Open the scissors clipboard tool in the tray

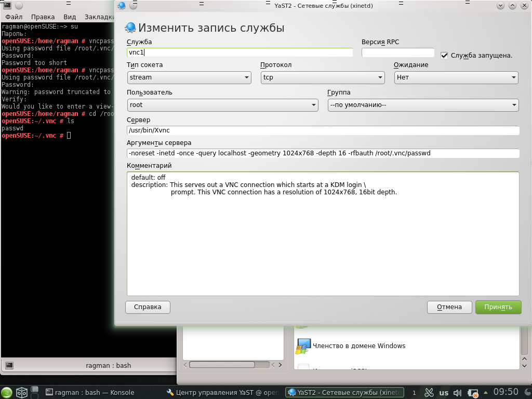(429, 392)
